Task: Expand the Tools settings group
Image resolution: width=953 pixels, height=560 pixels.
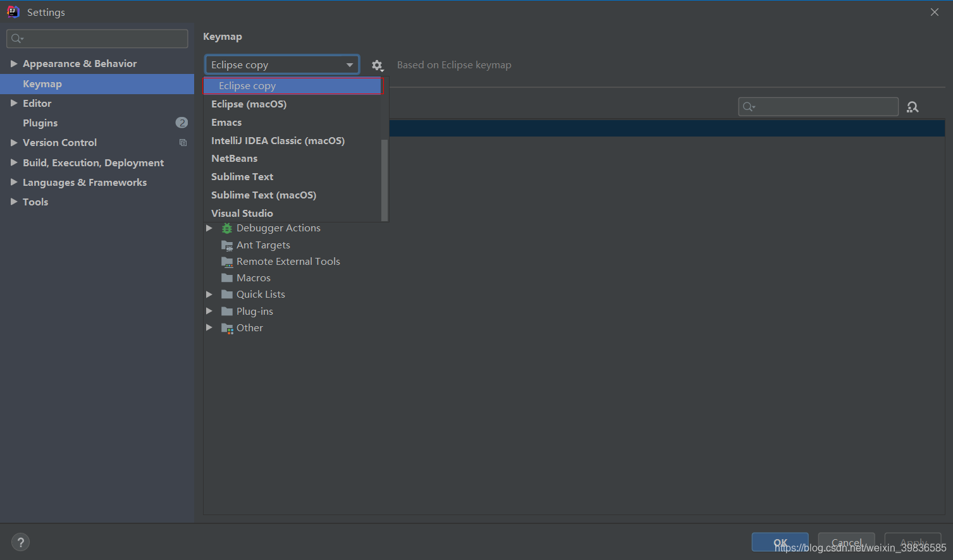Action: coord(14,202)
